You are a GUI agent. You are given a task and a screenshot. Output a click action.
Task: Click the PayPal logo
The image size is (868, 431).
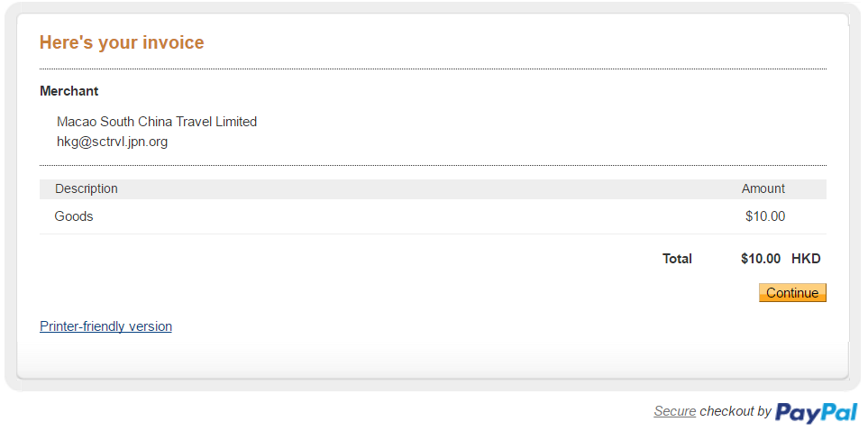pos(817,412)
